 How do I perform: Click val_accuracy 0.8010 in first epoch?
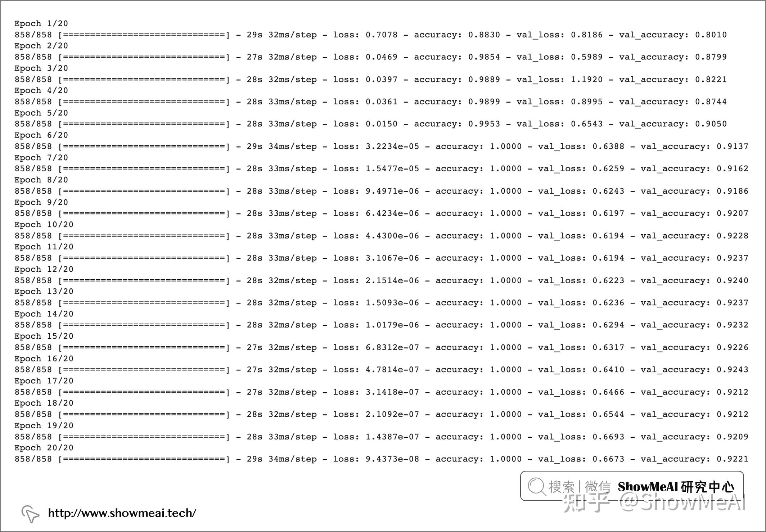point(711,35)
